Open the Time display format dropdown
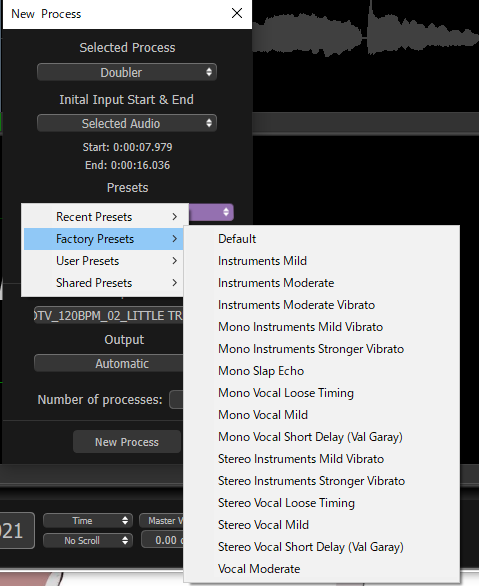Image resolution: width=479 pixels, height=586 pixels. 88,521
